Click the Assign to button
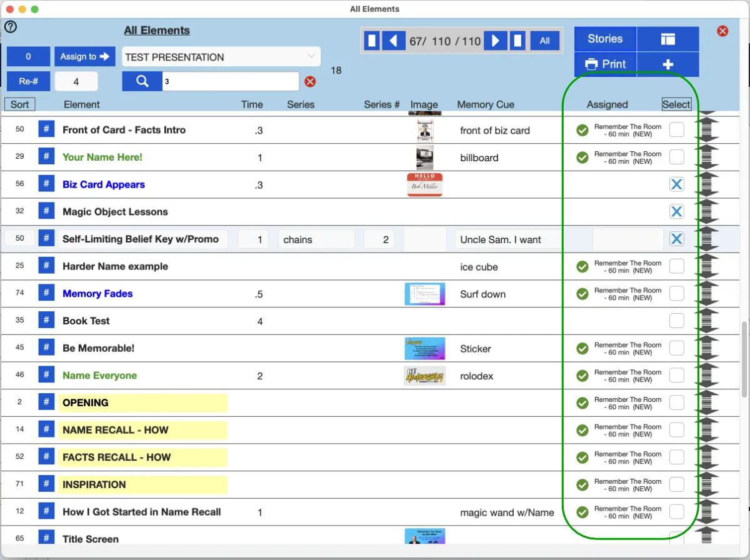The height and width of the screenshot is (560, 750). (85, 56)
